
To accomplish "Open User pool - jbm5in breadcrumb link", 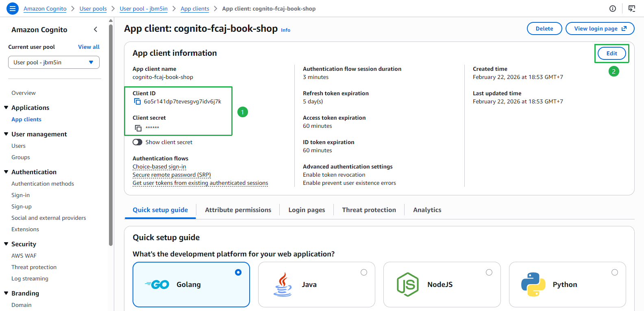I will pos(144,9).
